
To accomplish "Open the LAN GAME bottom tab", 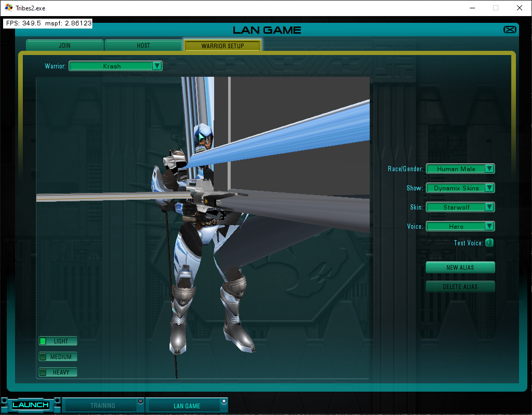I will pyautogui.click(x=187, y=406).
